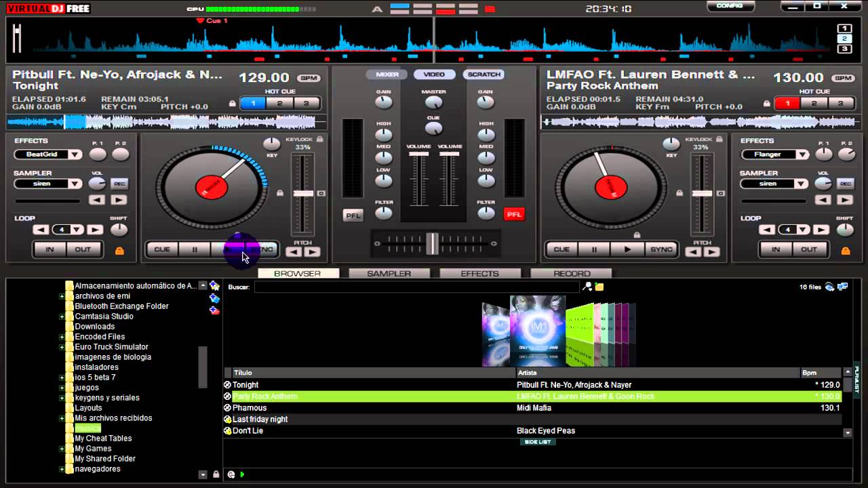The image size is (868, 488).
Task: Open the left deck siren sampler dropdown
Action: (x=75, y=184)
